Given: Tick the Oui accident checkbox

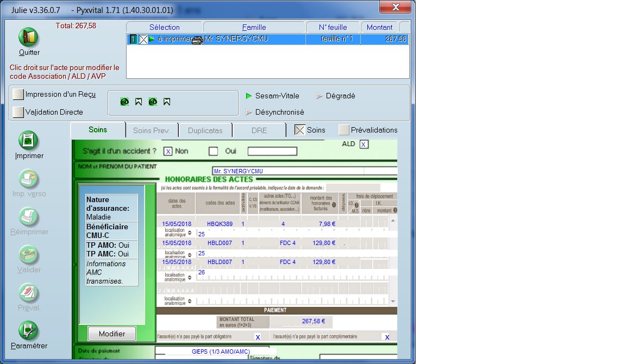Looking at the screenshot, I should pyautogui.click(x=214, y=151).
